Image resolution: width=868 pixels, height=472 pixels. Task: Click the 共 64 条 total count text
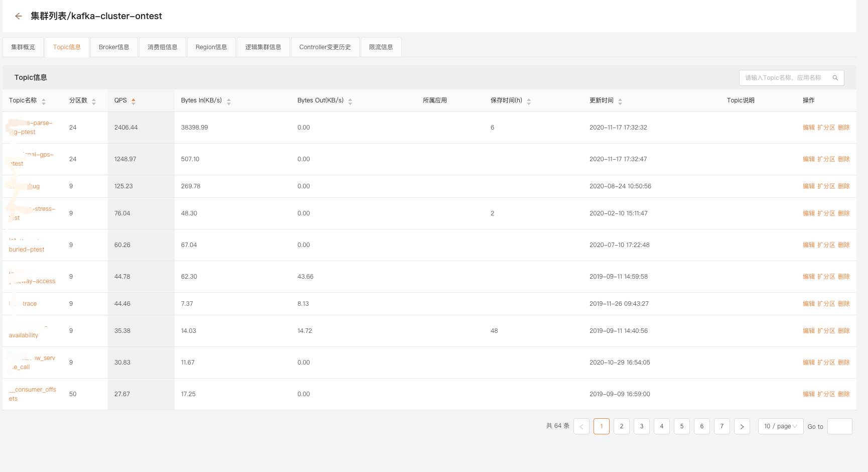click(x=558, y=426)
